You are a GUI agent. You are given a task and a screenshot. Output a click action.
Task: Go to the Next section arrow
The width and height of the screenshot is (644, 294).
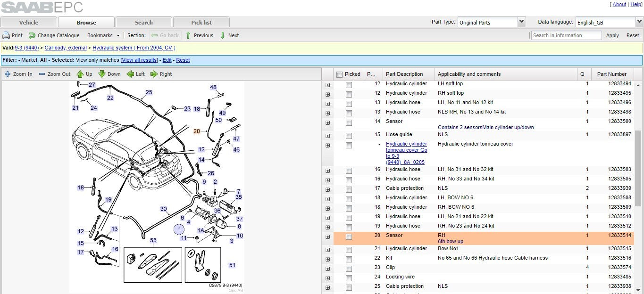click(x=223, y=35)
